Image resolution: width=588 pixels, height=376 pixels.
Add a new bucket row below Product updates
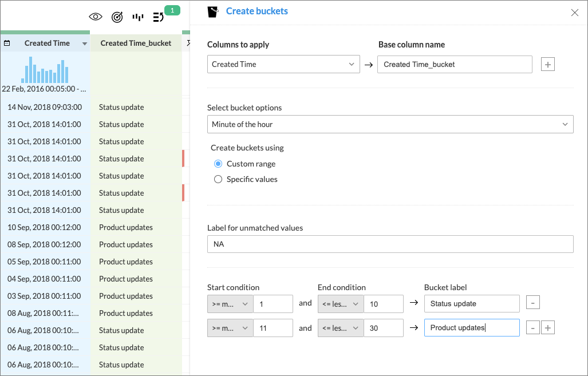(x=548, y=328)
